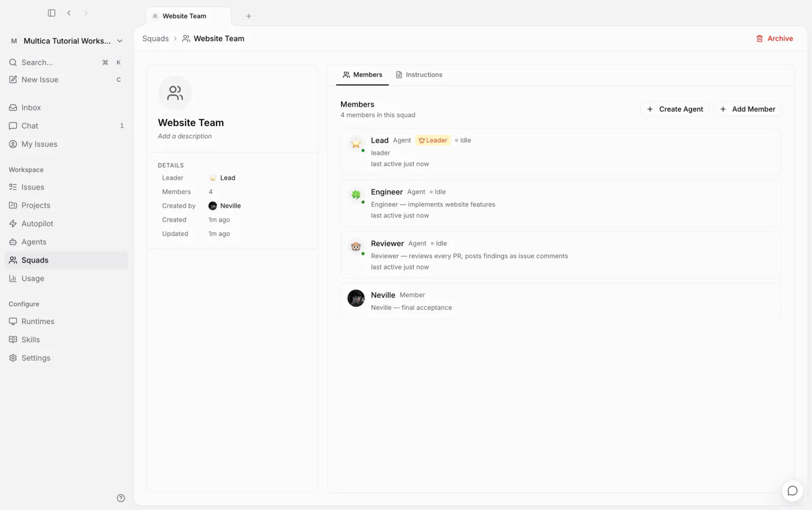Viewport: 812px width, 510px height.
Task: Open the Search field in sidebar
Action: tap(66, 62)
